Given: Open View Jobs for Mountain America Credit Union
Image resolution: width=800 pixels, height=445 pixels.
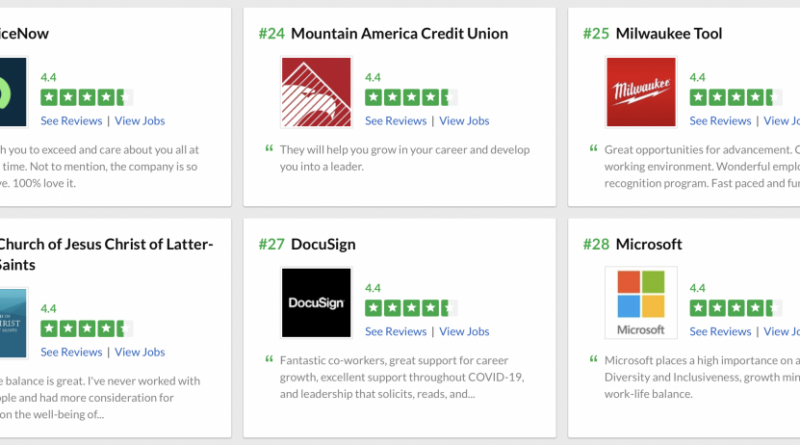Looking at the screenshot, I should [x=464, y=121].
